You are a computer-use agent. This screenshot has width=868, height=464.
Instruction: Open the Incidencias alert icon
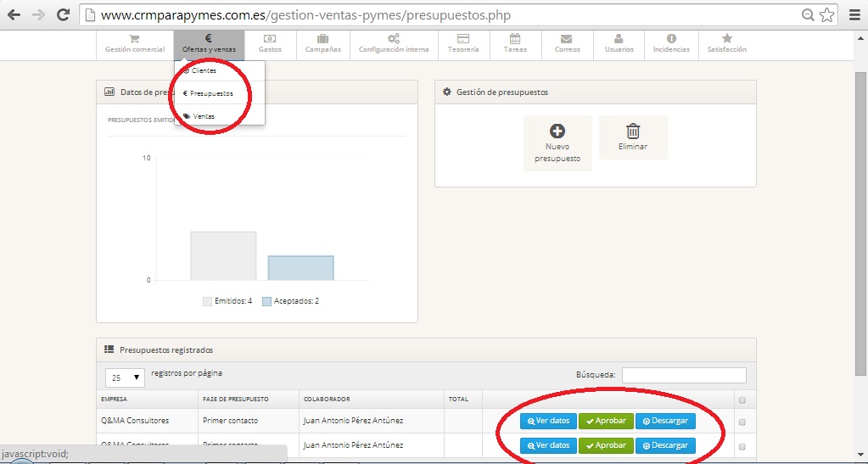click(x=671, y=39)
